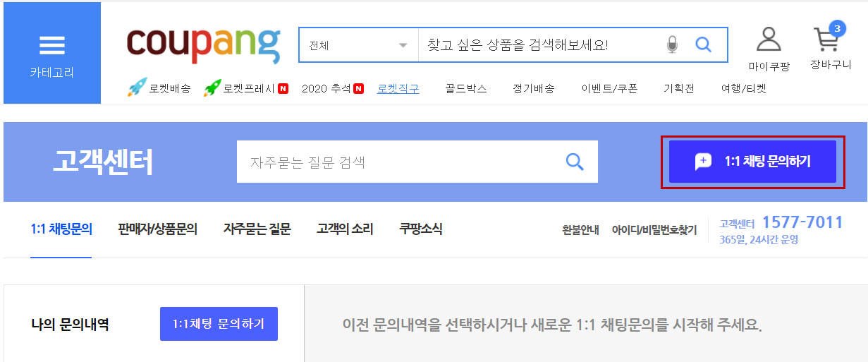Image resolution: width=868 pixels, height=362 pixels.
Task: Open the 장바구니 cart icon
Action: 826,41
